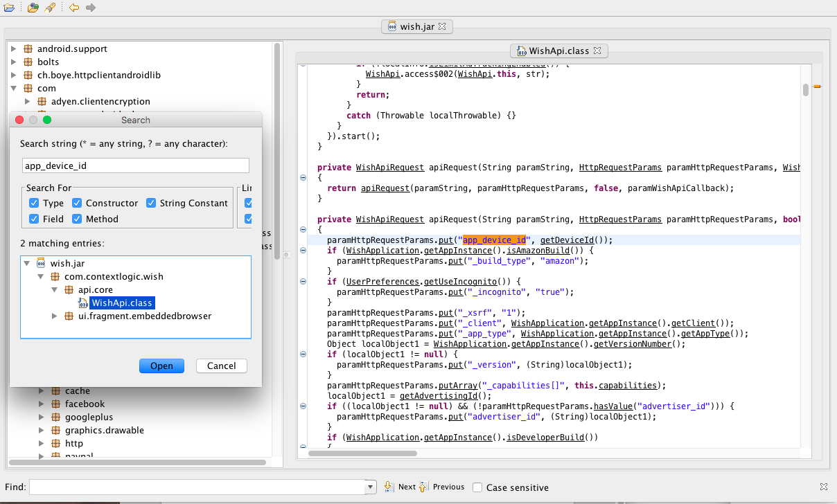Click the down-arrow icon beside Next
Viewport: 837px width, 504px height.
[x=389, y=487]
